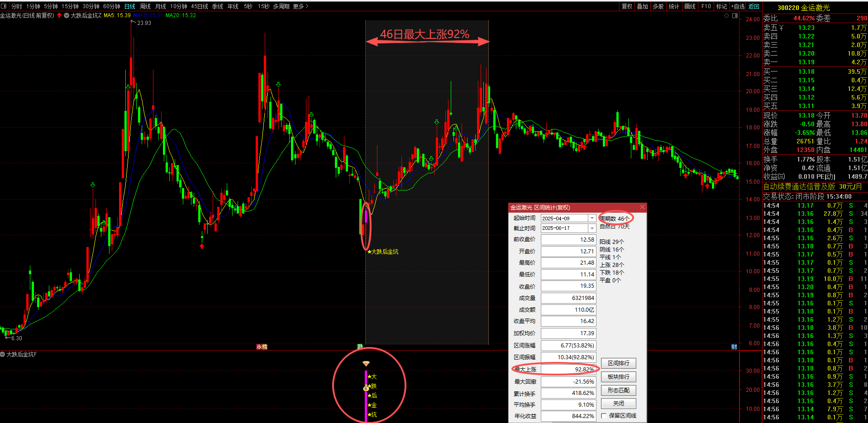
Task: Expand the 更多 periods menu
Action: pyautogui.click(x=300, y=6)
